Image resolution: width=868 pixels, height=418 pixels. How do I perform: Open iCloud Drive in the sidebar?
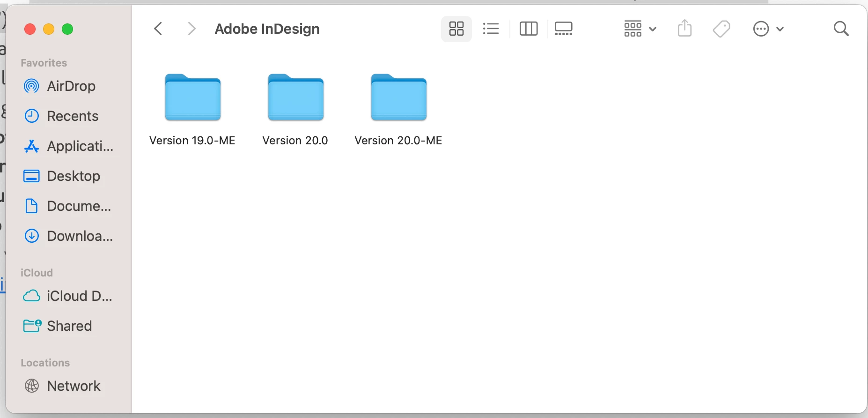pos(68,296)
